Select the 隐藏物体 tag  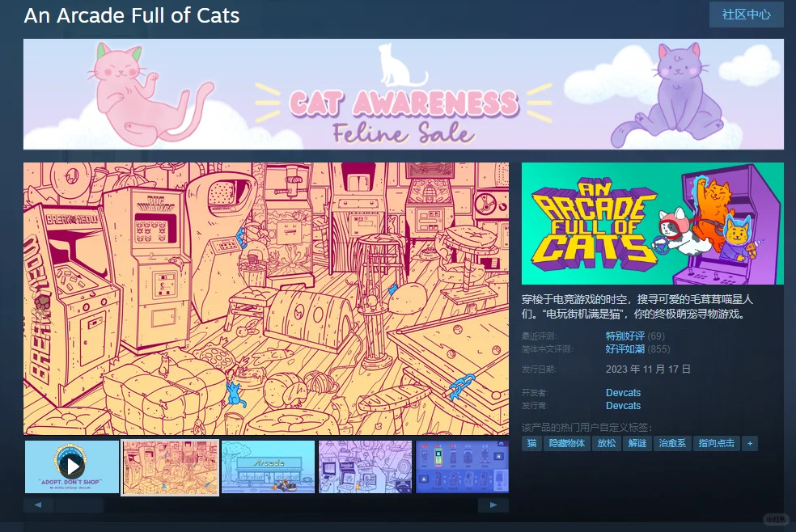[567, 443]
